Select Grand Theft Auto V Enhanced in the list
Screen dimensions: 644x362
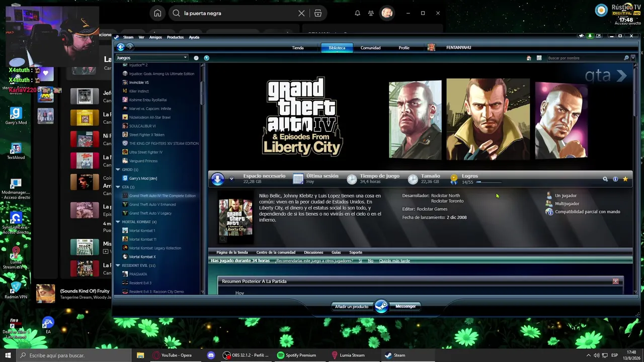coord(152,205)
